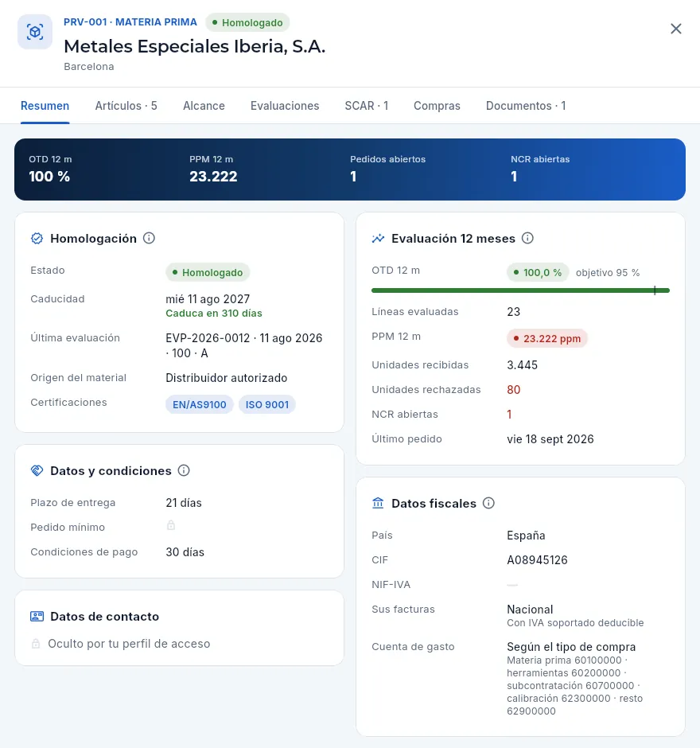
Task: Click the Evaluación chart line icon
Action: click(378, 239)
